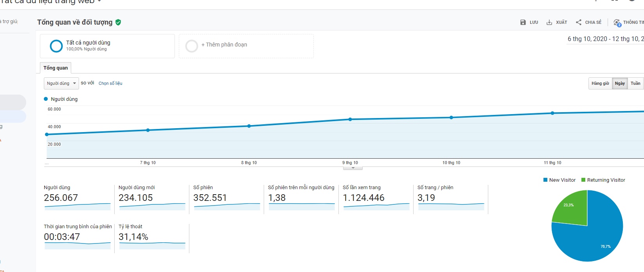Click the share (Chia sẻ) icon

(579, 22)
